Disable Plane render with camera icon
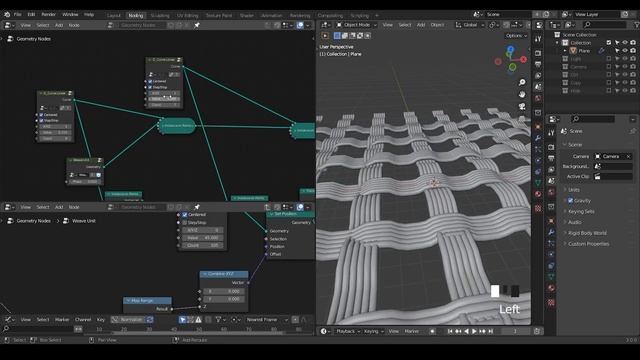640x360 pixels. tap(633, 51)
